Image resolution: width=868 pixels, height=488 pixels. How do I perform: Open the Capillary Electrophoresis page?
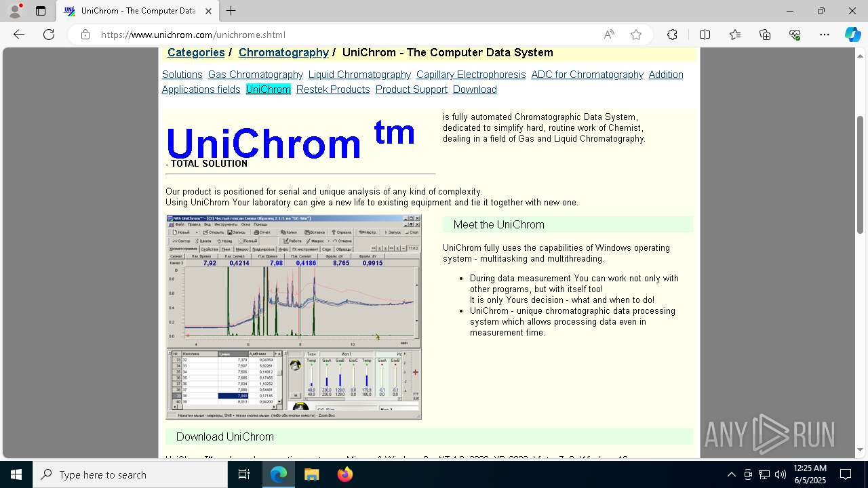(x=471, y=75)
